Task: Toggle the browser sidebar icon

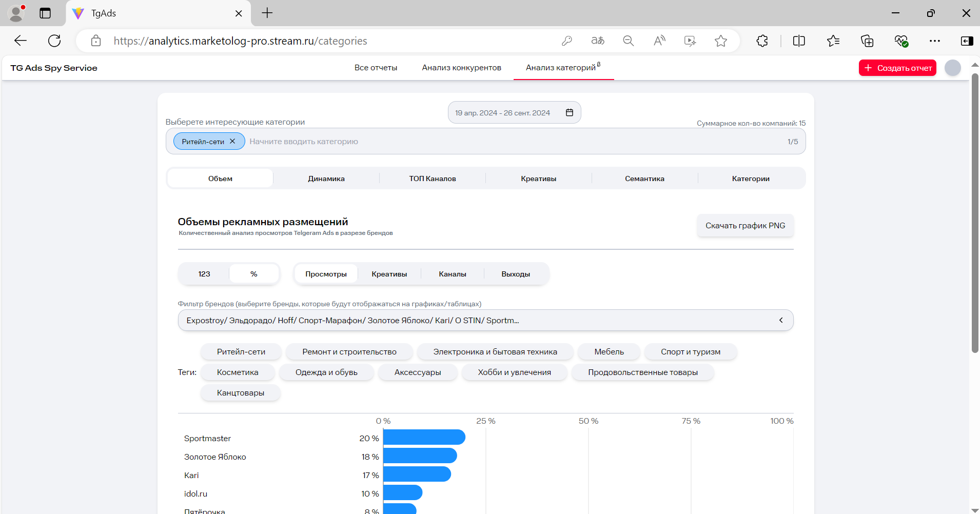Action: coord(967,41)
